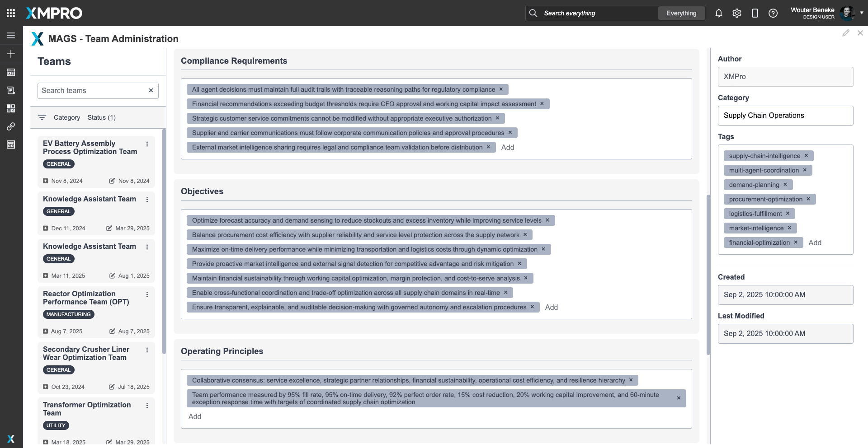Open the Category filter
The image size is (868, 448).
[66, 117]
